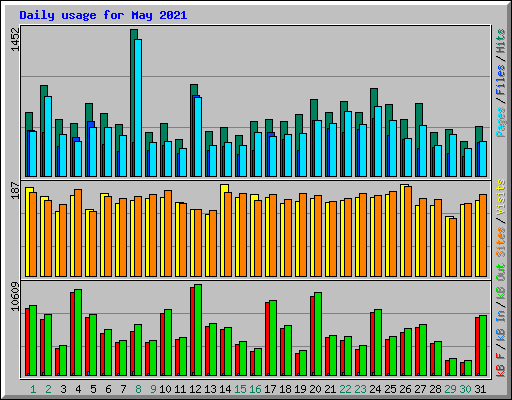Click day 5 on the x-axis
The width and height of the screenshot is (512, 400).
[93, 389]
